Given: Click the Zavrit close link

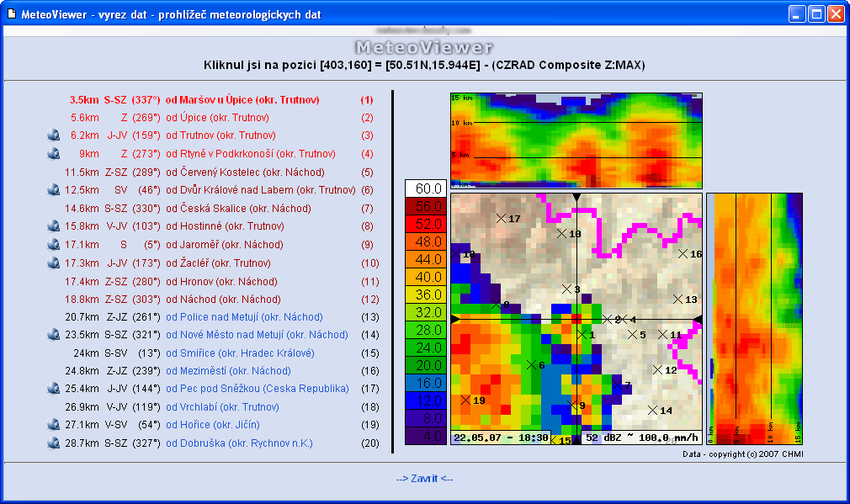Looking at the screenshot, I should tap(424, 479).
